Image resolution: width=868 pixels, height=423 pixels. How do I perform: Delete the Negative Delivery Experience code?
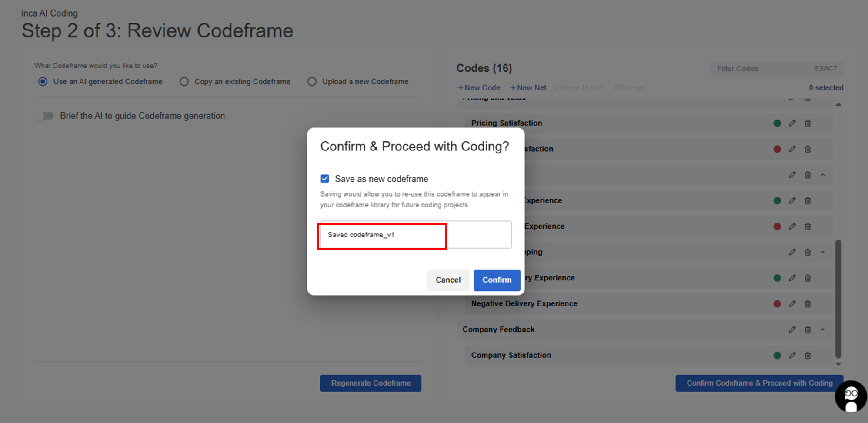808,304
